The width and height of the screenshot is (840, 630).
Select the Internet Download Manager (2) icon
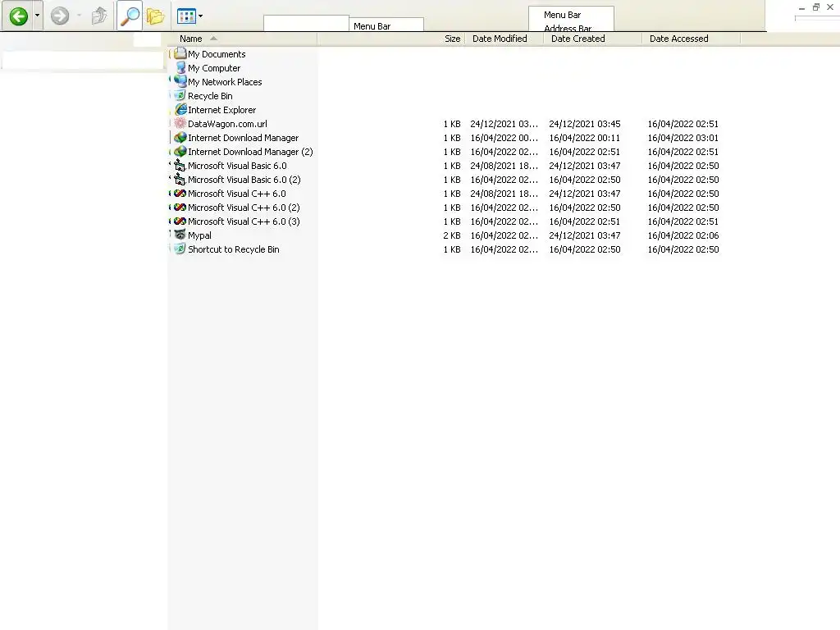coord(180,151)
